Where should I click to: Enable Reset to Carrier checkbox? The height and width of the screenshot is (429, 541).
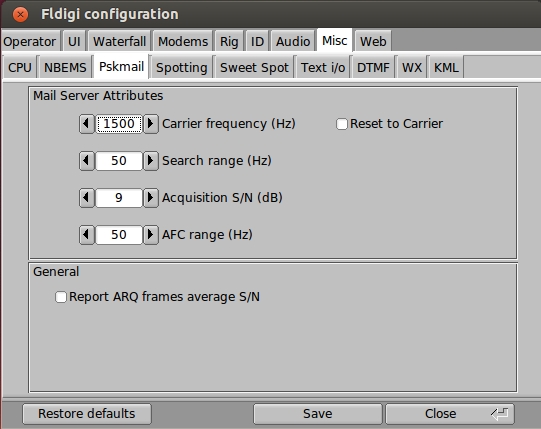pos(342,124)
